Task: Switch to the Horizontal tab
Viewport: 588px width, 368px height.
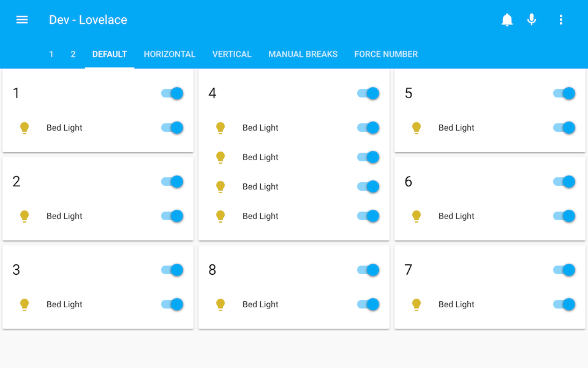Action: click(x=170, y=54)
